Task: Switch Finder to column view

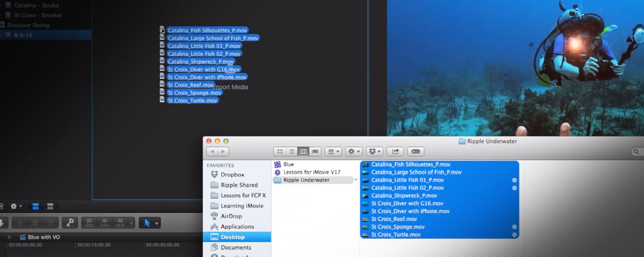Action: point(303,152)
